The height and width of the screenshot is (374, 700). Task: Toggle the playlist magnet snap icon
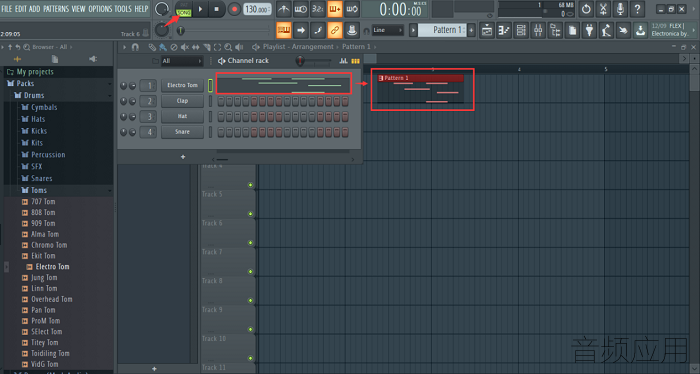pos(135,47)
